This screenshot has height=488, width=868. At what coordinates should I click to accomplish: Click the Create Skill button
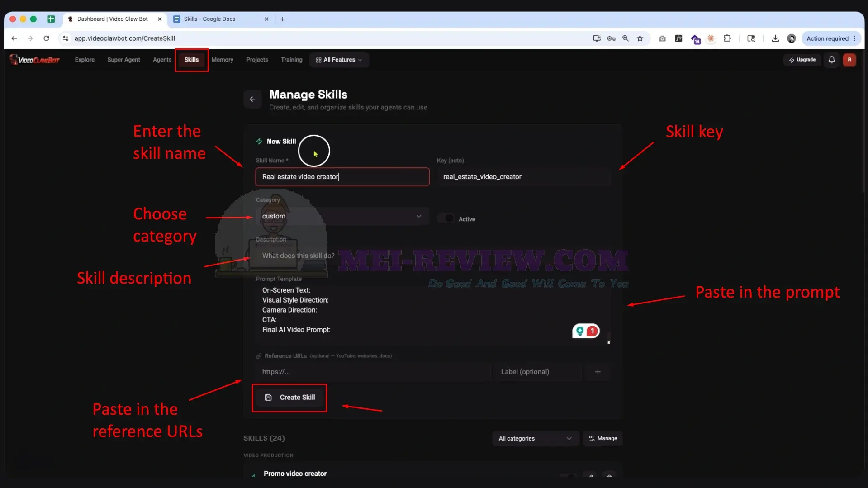289,397
